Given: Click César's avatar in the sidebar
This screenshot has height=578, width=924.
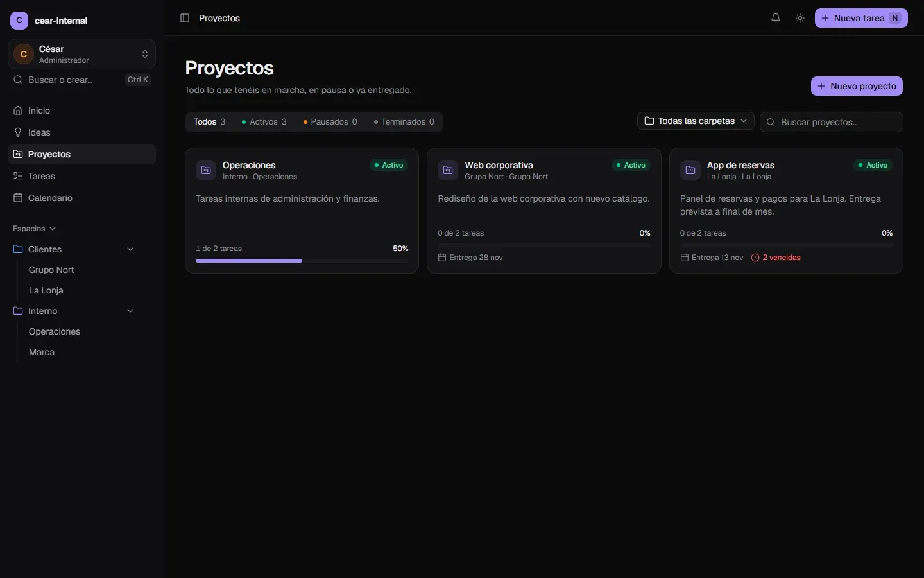Looking at the screenshot, I should [x=24, y=54].
